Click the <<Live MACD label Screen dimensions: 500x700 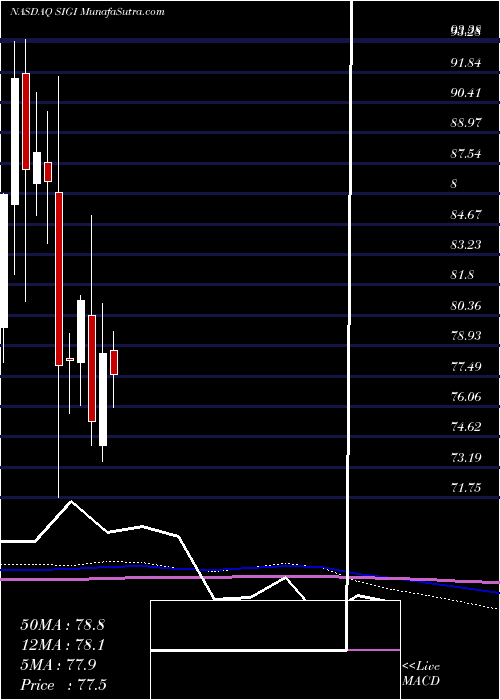tap(421, 674)
